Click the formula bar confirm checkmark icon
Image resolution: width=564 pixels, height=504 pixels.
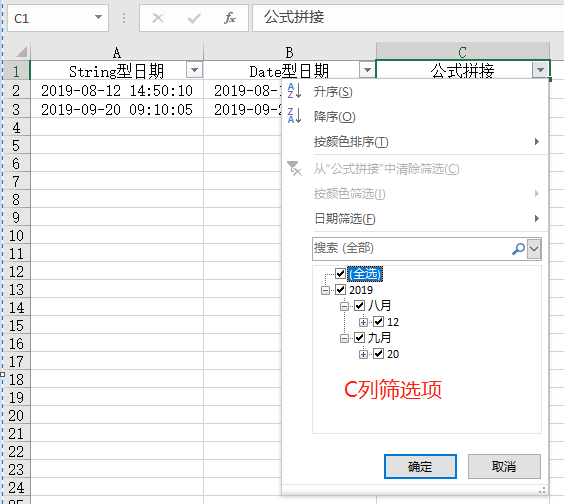click(194, 18)
